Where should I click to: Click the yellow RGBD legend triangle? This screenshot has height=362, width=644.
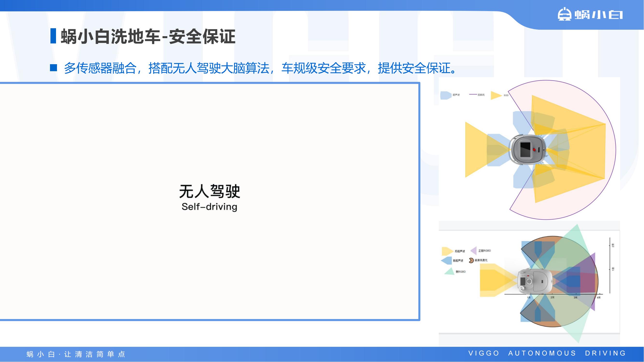pyautogui.click(x=496, y=95)
